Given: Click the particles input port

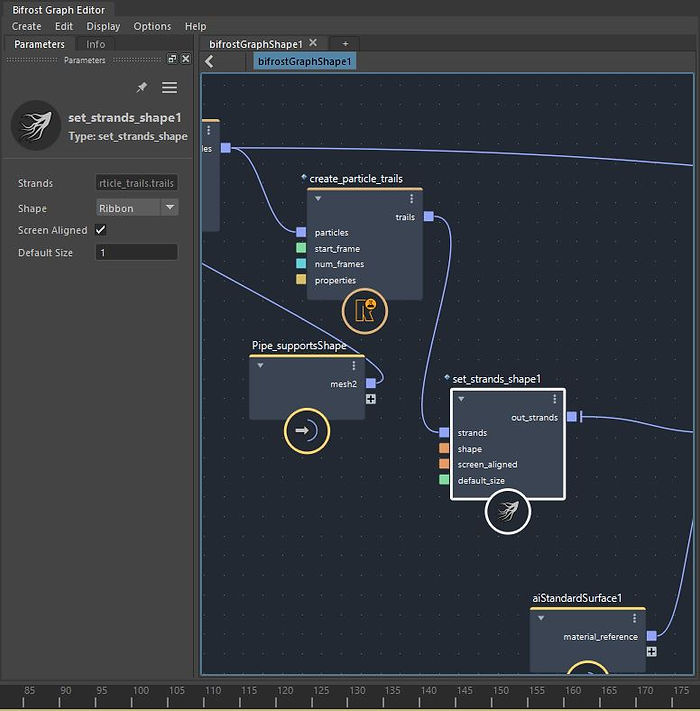Looking at the screenshot, I should tap(301, 232).
